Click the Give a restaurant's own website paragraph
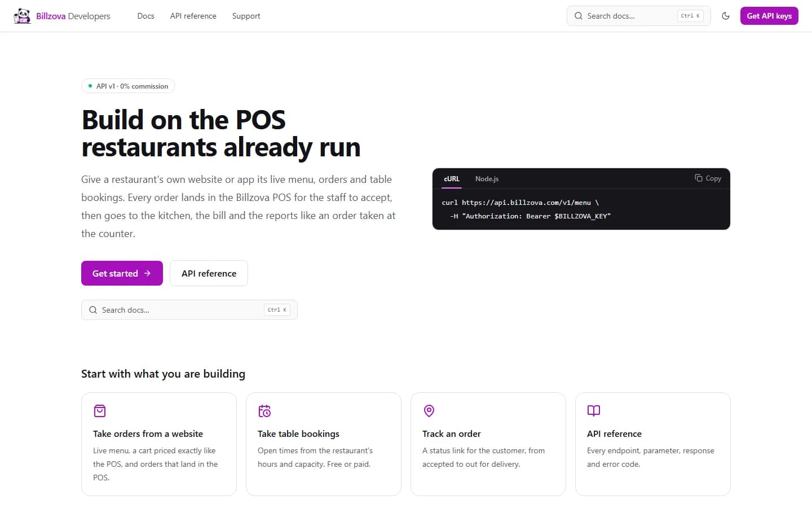The height and width of the screenshot is (508, 812). point(239,207)
